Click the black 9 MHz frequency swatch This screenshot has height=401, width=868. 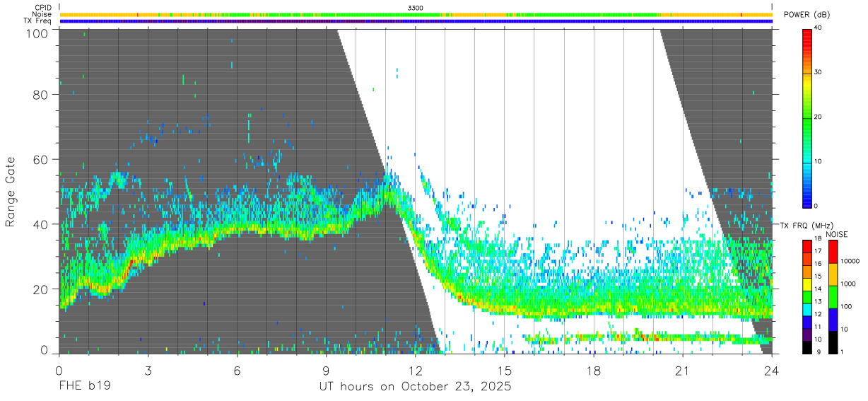coord(807,349)
